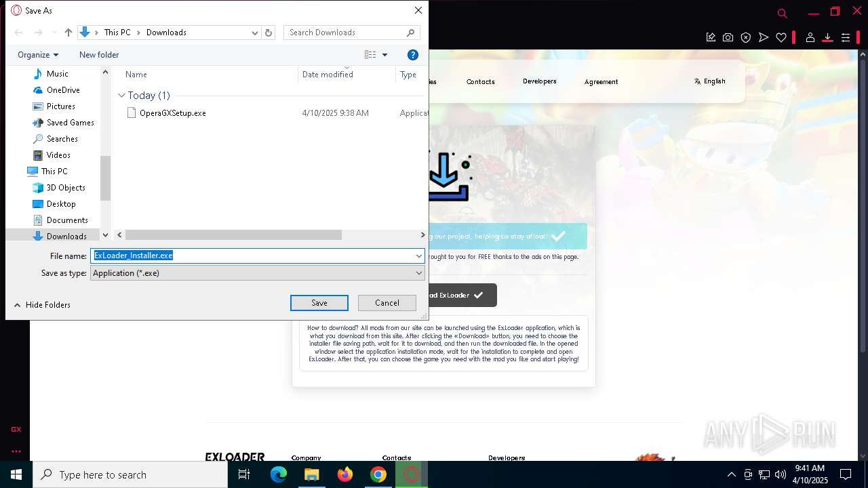
Task: Open the Organize dropdown menu
Action: click(x=38, y=55)
